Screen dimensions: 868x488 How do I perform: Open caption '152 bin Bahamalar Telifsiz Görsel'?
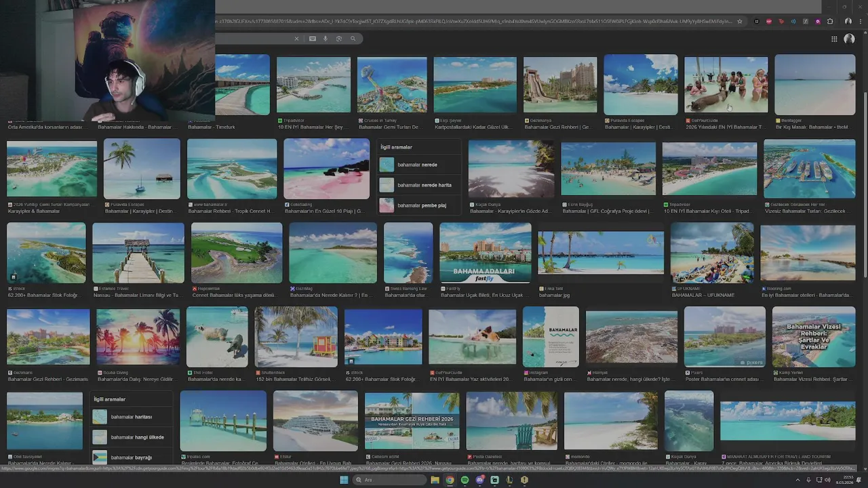pyautogui.click(x=295, y=380)
